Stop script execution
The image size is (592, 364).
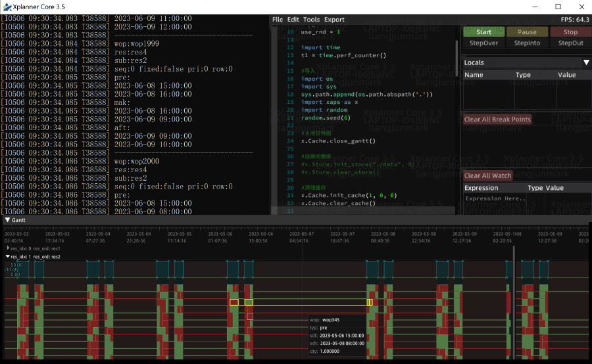[570, 32]
